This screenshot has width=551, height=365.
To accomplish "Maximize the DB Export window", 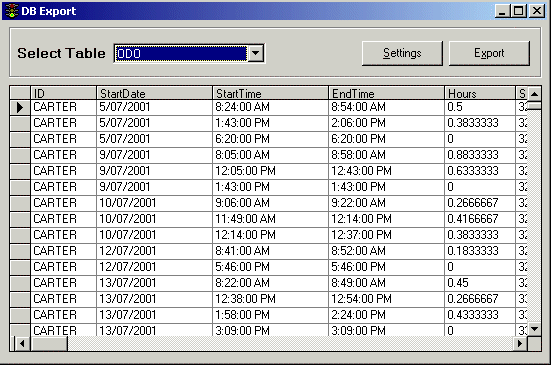I will 518,11.
